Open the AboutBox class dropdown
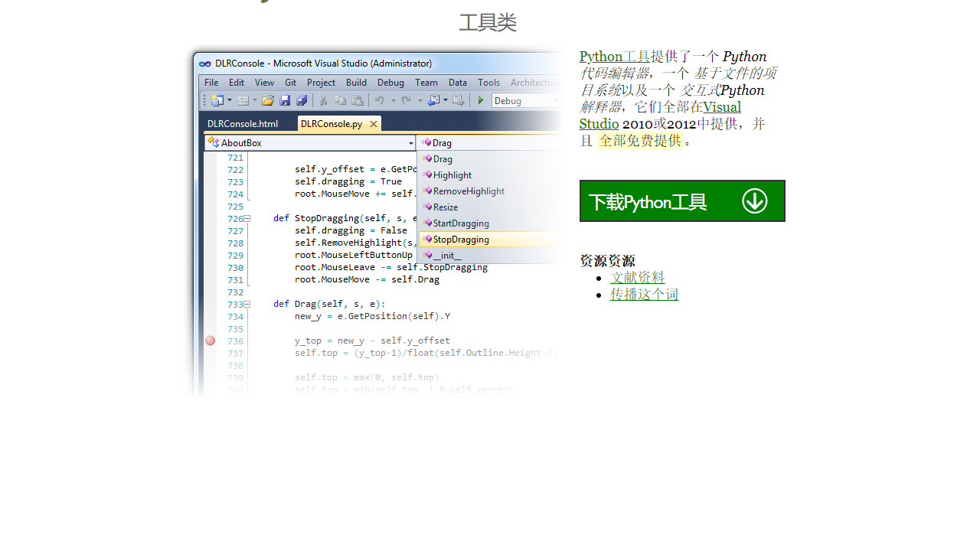980x551 pixels. coord(411,143)
